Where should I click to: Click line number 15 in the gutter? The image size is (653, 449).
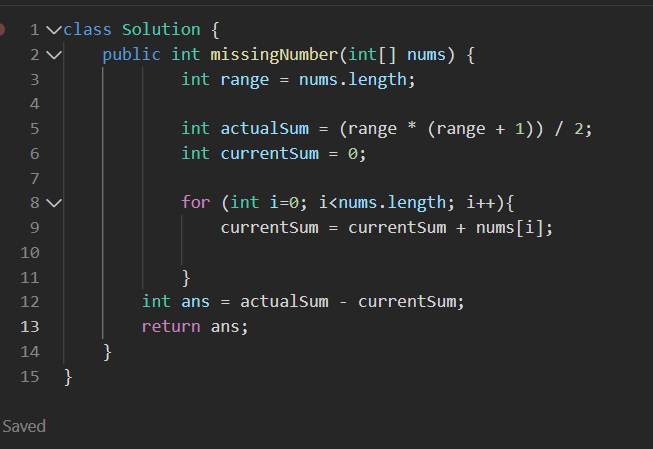pyautogui.click(x=30, y=377)
